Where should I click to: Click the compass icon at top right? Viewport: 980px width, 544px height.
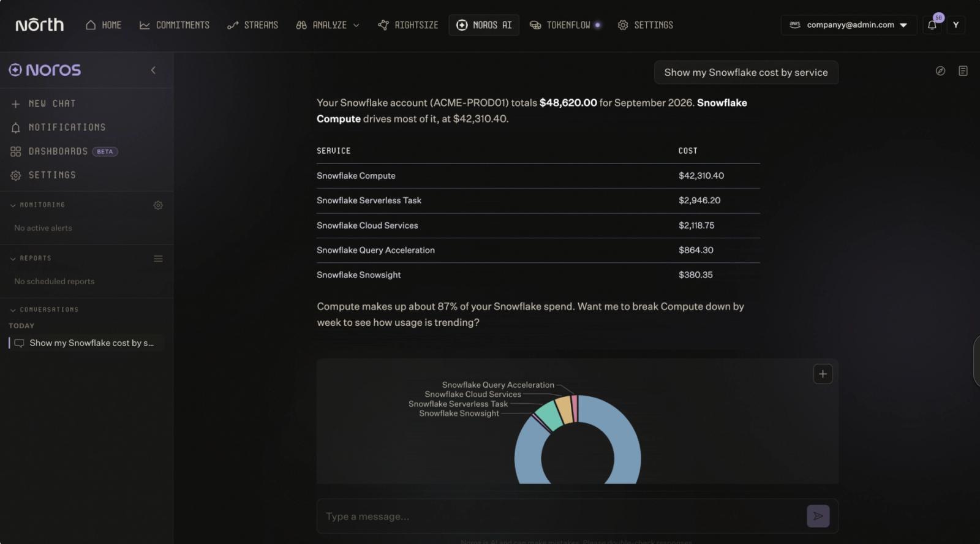(x=940, y=71)
